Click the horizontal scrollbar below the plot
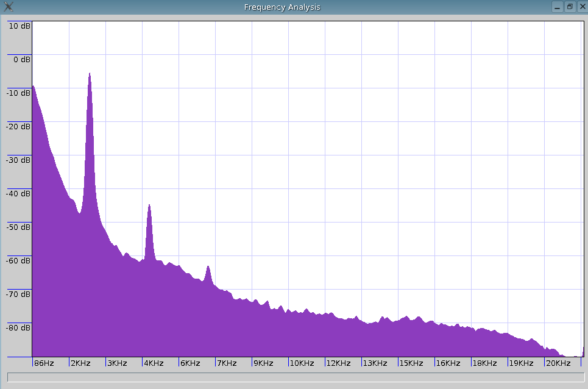The height and width of the screenshot is (389, 588). (x=295, y=377)
